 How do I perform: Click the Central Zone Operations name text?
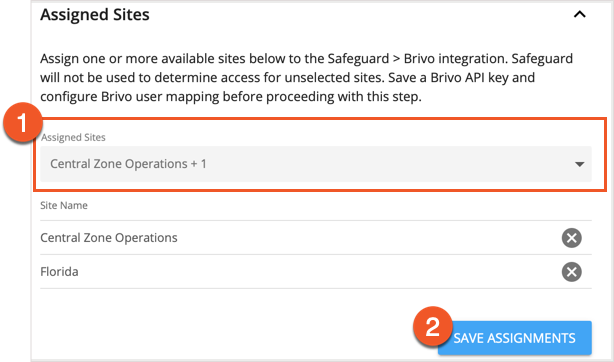click(x=109, y=238)
